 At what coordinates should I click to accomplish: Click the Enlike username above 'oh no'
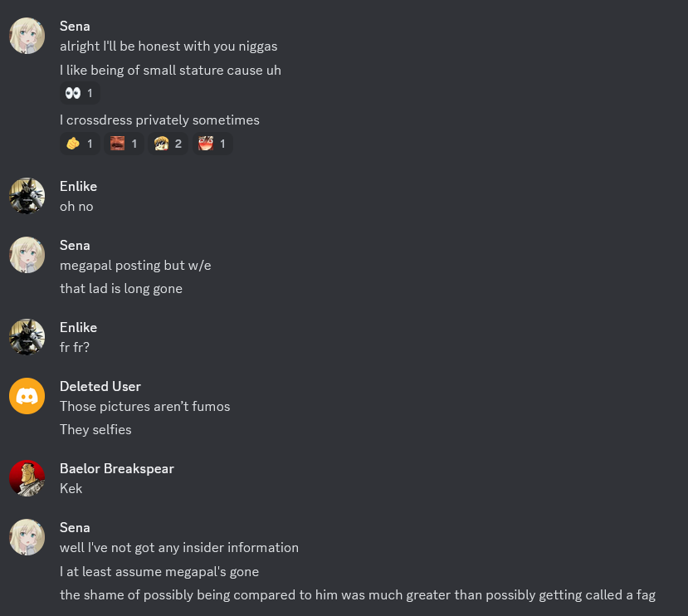click(x=78, y=186)
